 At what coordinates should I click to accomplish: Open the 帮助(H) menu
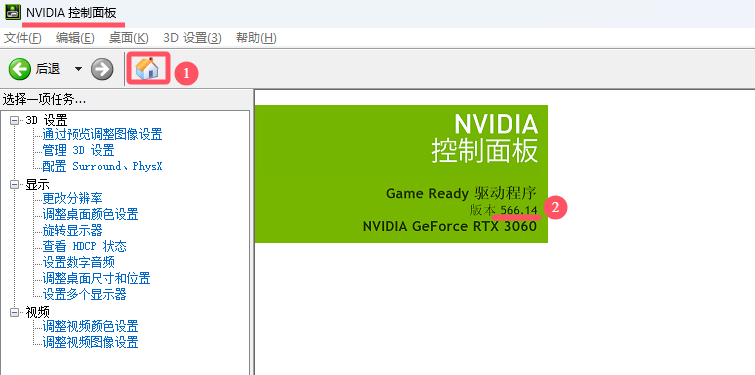[256, 38]
